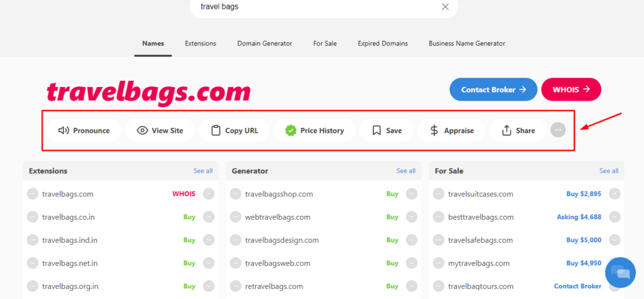Click Buy $5,000 for travelsafebags.com
Screen dimensions: 644x299
pyautogui.click(x=584, y=240)
